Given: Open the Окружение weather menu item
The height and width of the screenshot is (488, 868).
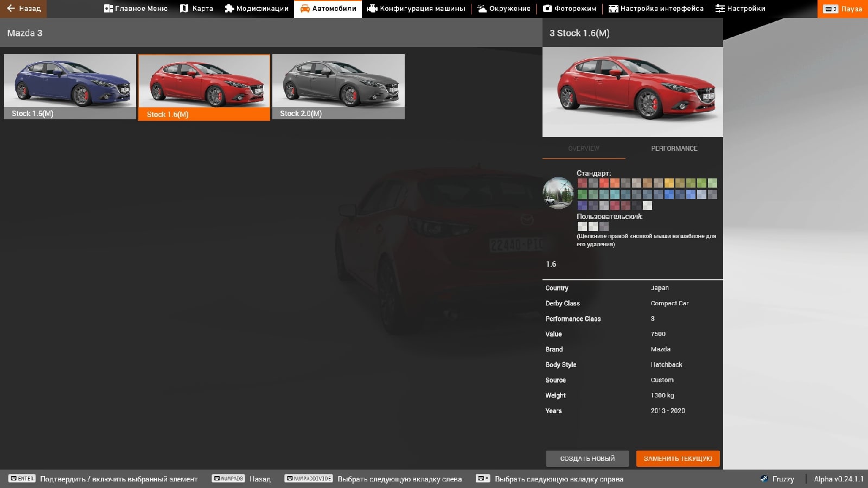Looking at the screenshot, I should click(504, 9).
